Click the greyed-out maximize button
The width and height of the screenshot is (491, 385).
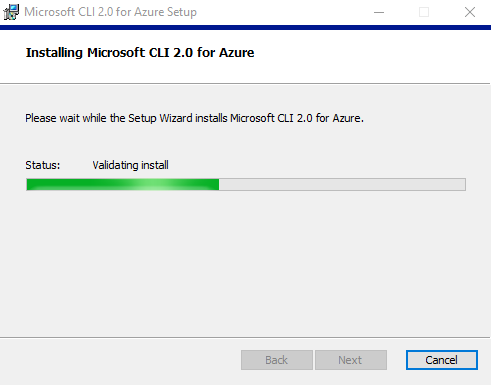(424, 12)
